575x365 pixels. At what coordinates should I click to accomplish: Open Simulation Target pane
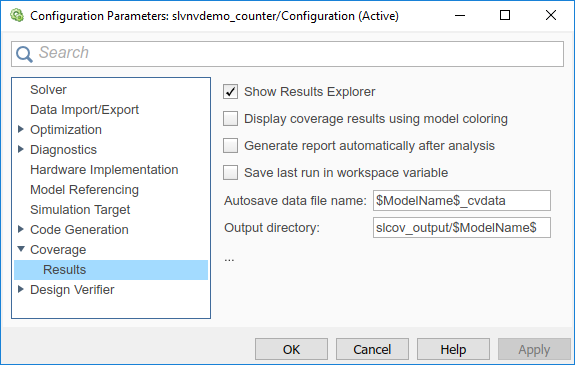(x=80, y=210)
